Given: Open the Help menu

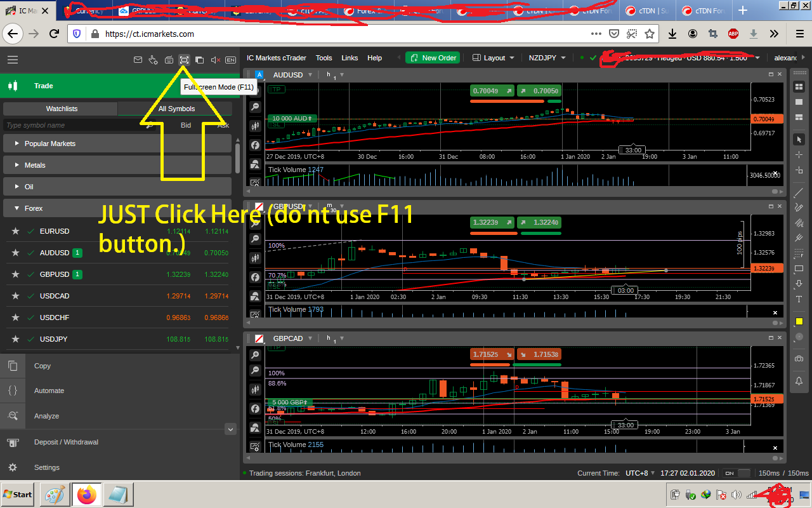Looking at the screenshot, I should tap(375, 58).
